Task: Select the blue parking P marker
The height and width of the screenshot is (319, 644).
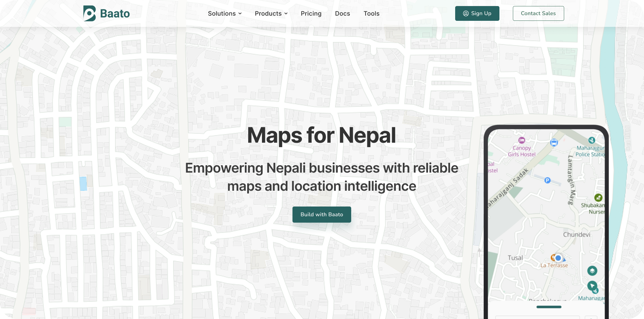Action: click(x=547, y=180)
